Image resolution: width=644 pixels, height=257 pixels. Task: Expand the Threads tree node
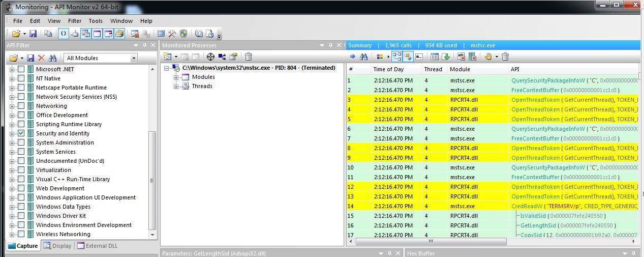pos(176,87)
